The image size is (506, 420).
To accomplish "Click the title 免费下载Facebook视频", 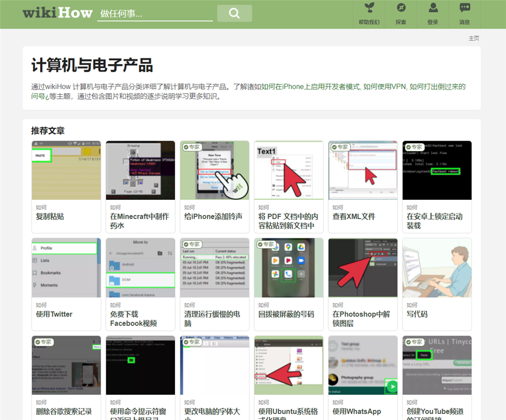I will click(134, 319).
